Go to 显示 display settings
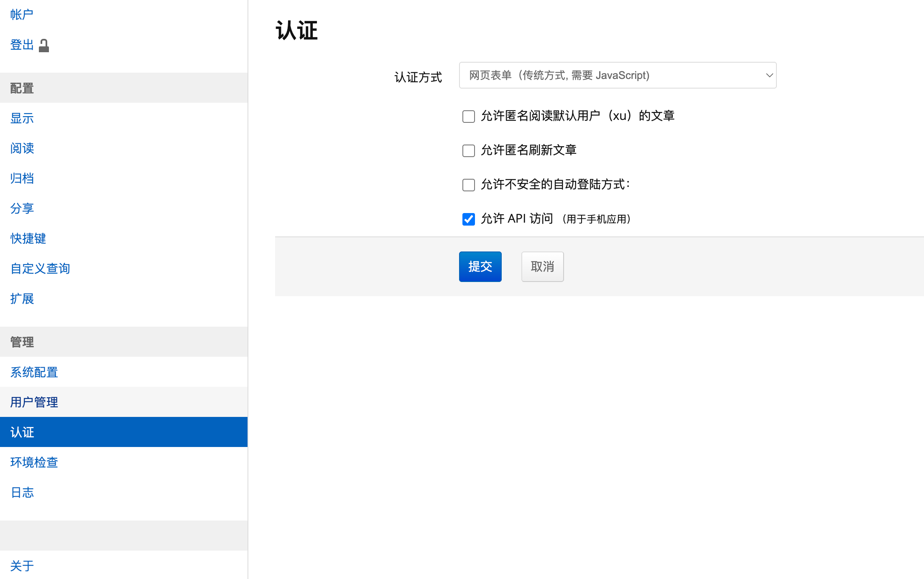 [22, 118]
